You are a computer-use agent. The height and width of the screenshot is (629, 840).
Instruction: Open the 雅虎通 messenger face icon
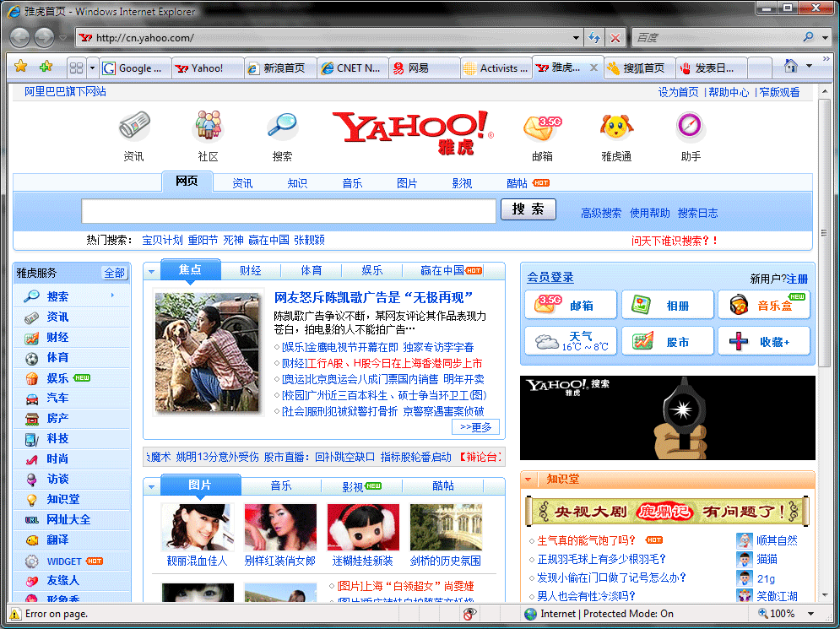[616, 127]
